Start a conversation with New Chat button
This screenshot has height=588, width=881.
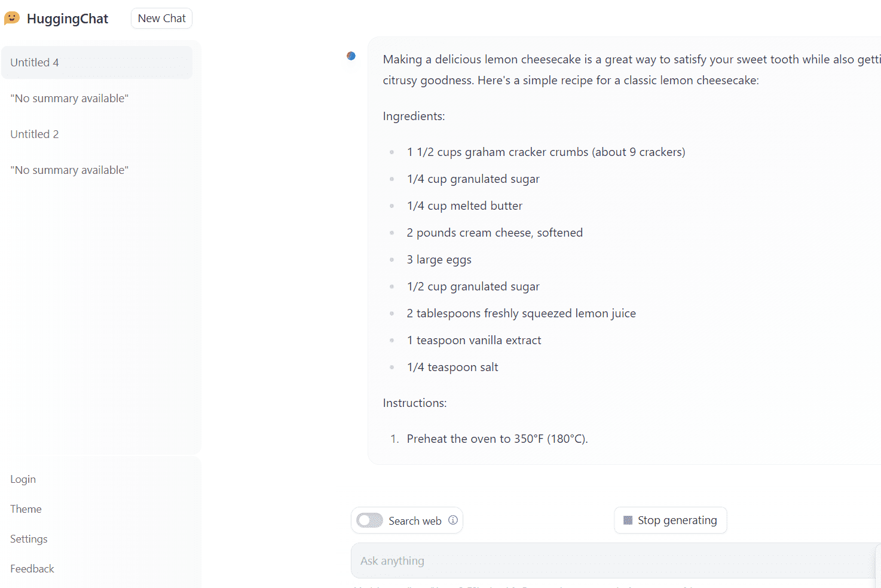[161, 19]
